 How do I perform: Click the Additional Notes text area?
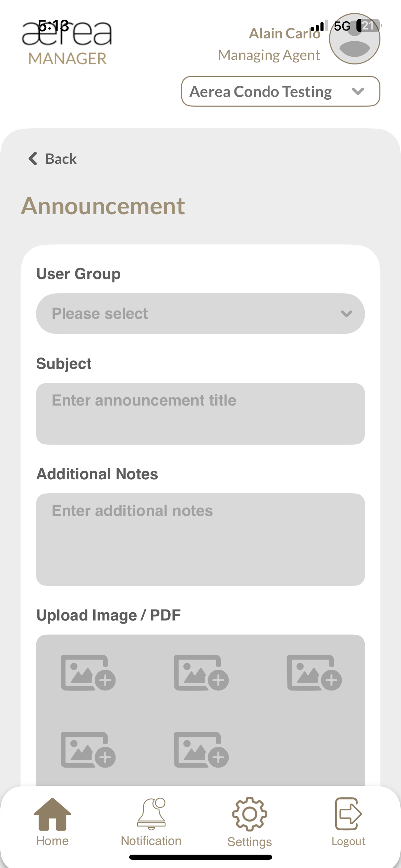tap(200, 539)
